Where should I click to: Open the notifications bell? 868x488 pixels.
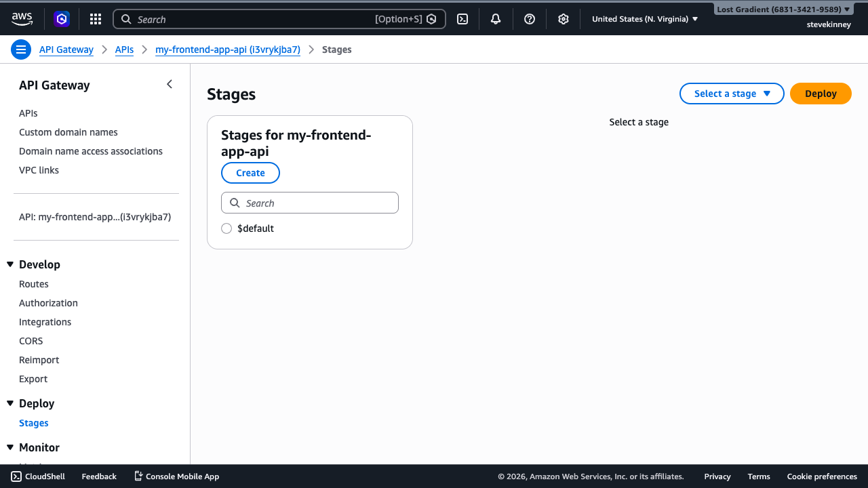point(496,19)
